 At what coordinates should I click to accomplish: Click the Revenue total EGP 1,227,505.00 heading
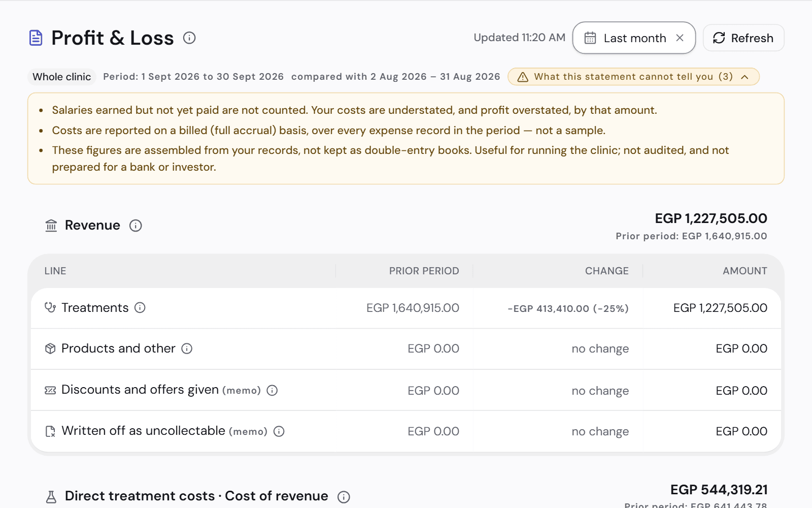click(x=711, y=218)
